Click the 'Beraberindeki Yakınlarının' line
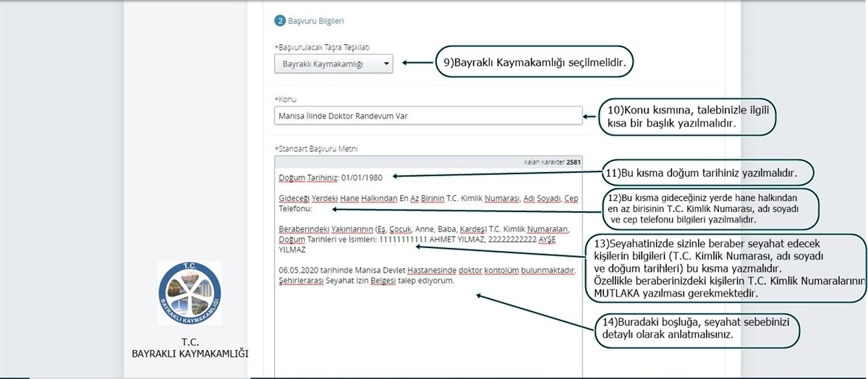Screen dimensions: 868x379 [x=423, y=229]
